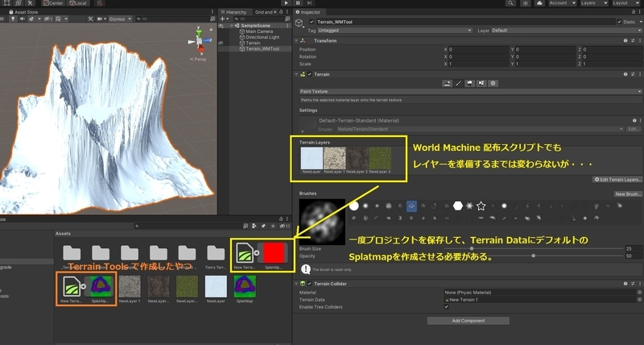
Task: Toggle hidden objects visibility counter in the scene toolbar
Action: point(48,19)
